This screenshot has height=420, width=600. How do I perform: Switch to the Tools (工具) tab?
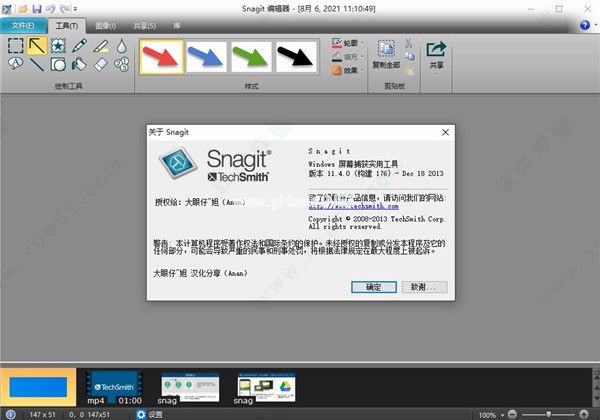[x=67, y=26]
